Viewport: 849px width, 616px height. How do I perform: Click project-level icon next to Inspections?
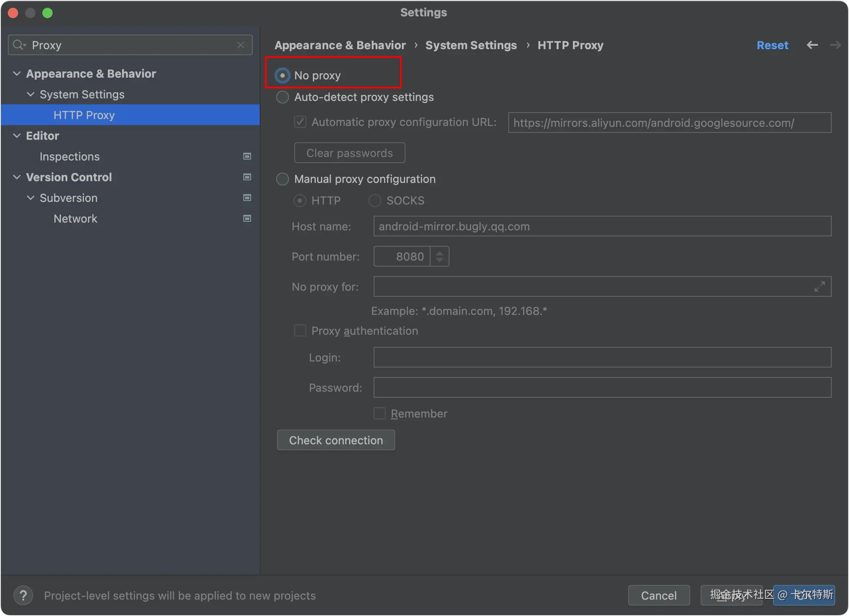click(x=247, y=156)
